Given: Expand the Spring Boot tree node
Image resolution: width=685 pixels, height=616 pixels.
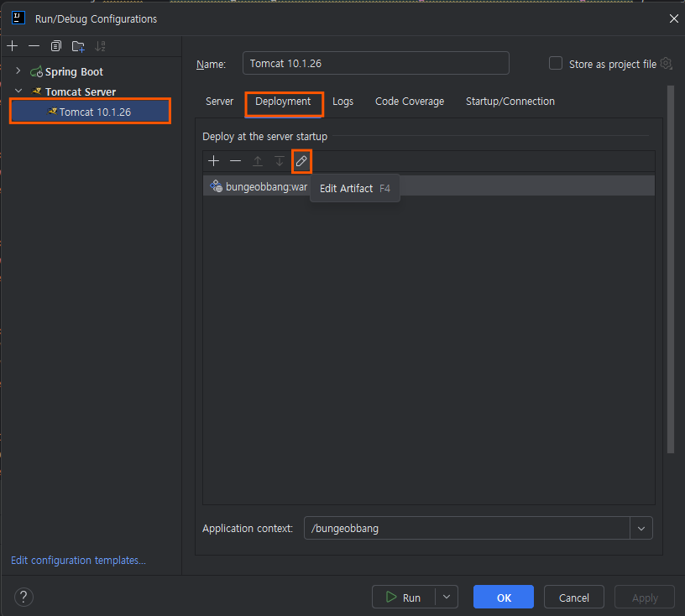Looking at the screenshot, I should (18, 70).
